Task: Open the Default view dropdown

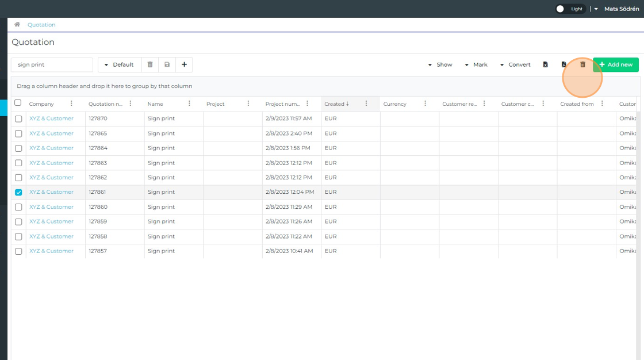Action: [119, 65]
